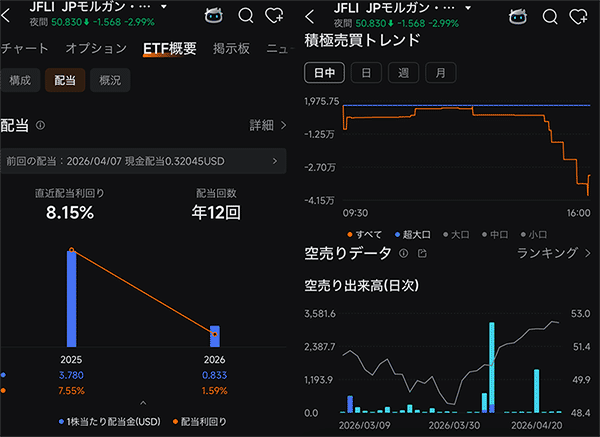
Task: Switch to 掲示板 tab
Action: point(231,48)
